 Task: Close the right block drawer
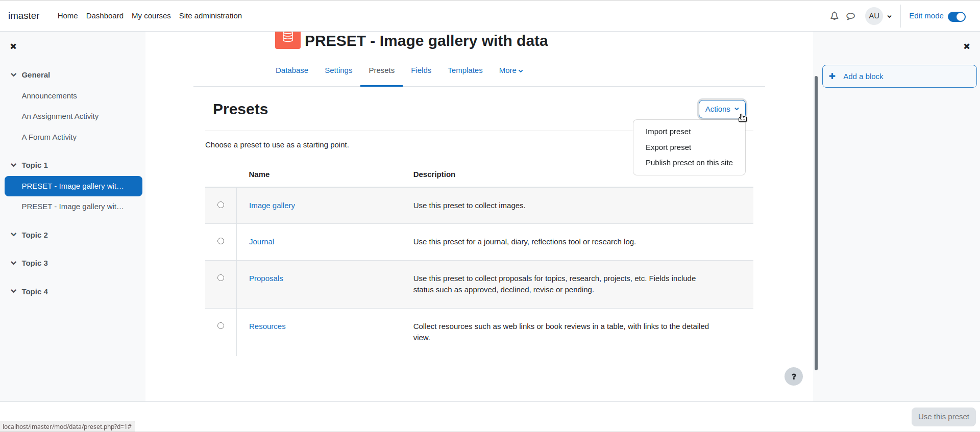[x=966, y=46]
